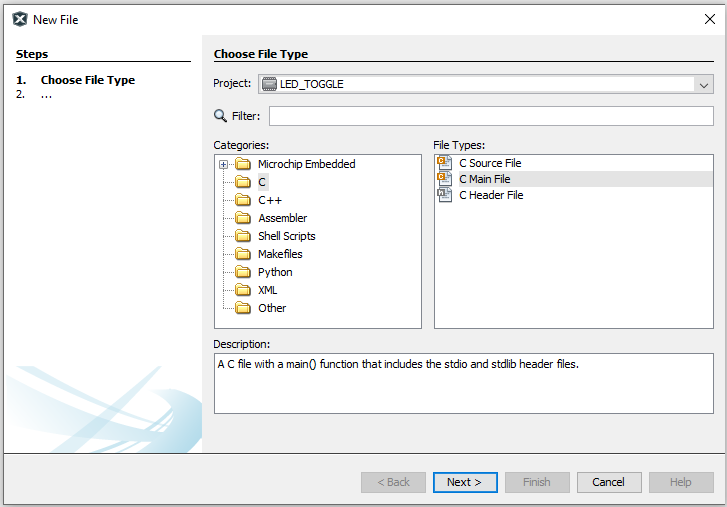This screenshot has width=727, height=507.
Task: Click the C category folder icon
Action: 243,182
